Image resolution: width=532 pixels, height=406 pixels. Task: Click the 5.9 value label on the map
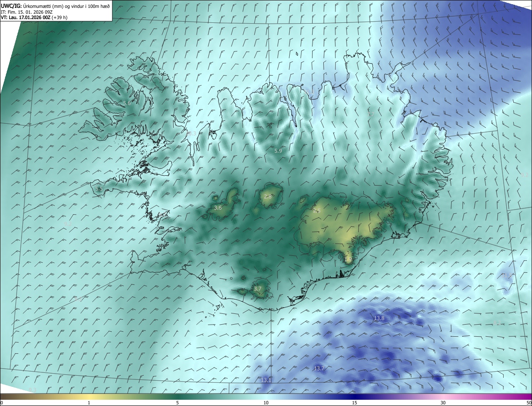[x=278, y=151]
